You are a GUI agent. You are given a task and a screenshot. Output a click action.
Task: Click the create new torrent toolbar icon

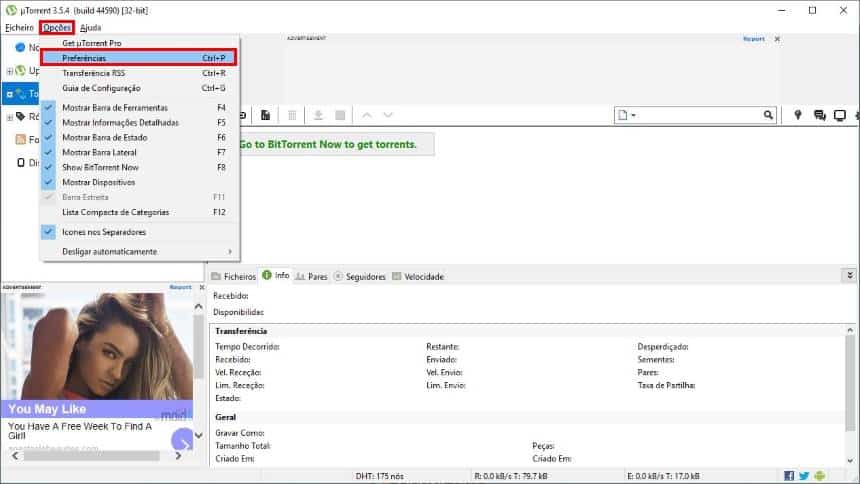pos(265,115)
